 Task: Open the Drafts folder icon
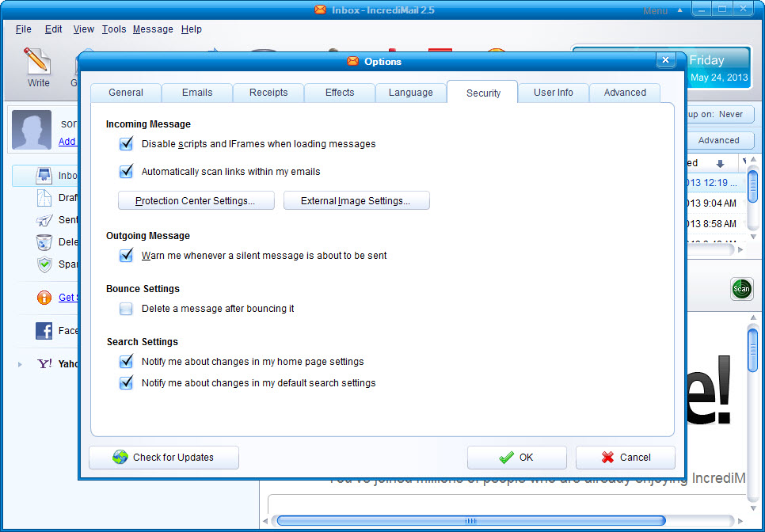click(x=44, y=198)
